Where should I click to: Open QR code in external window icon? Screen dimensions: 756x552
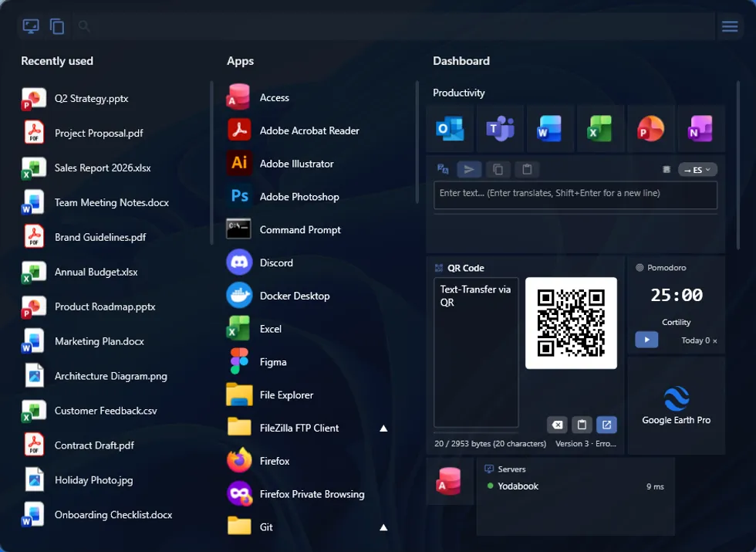(606, 425)
